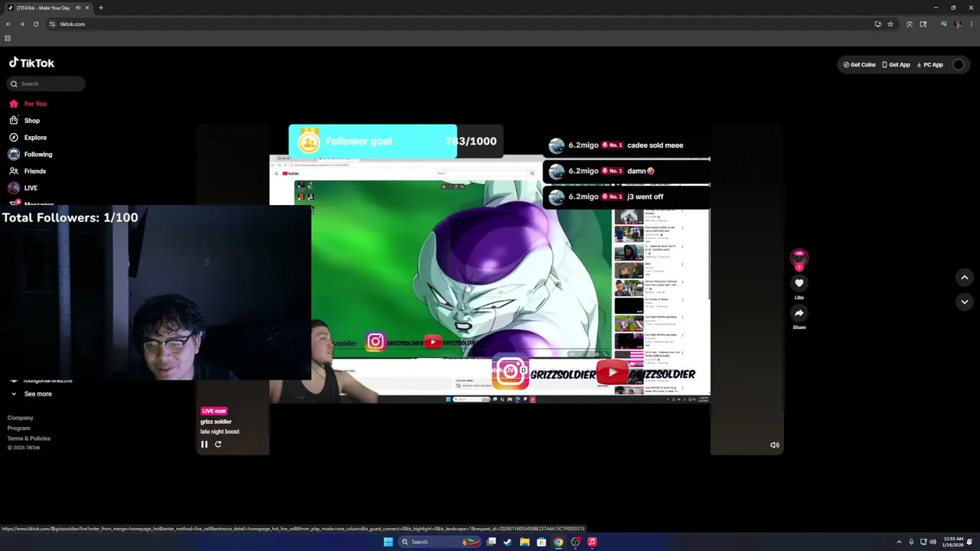Pause the live video

(204, 444)
